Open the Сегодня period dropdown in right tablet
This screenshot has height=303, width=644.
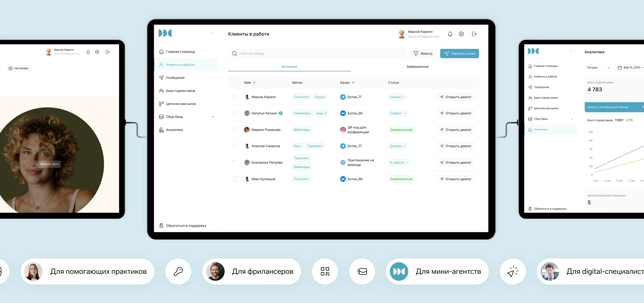(599, 68)
